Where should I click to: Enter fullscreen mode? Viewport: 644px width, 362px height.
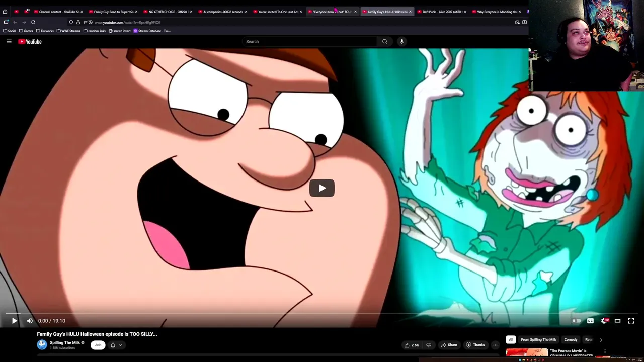pyautogui.click(x=631, y=321)
